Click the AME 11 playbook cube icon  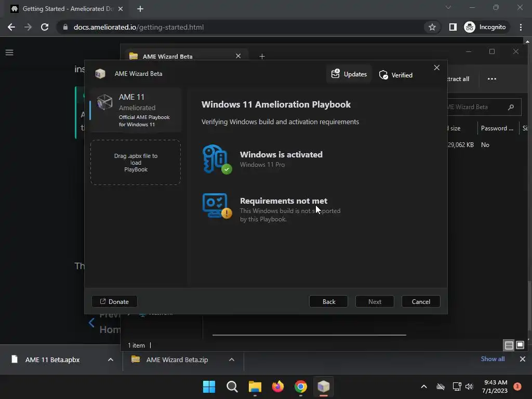coord(104,102)
